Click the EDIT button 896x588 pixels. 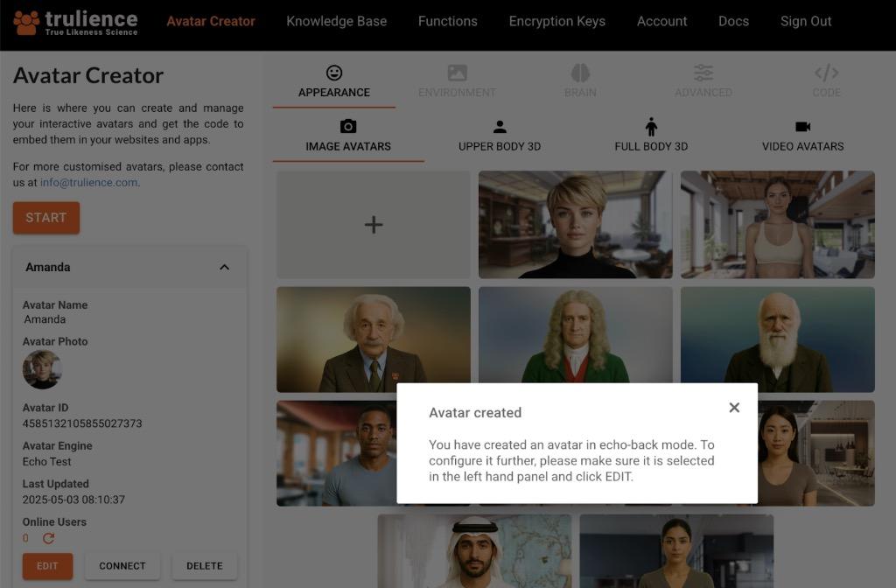(47, 566)
